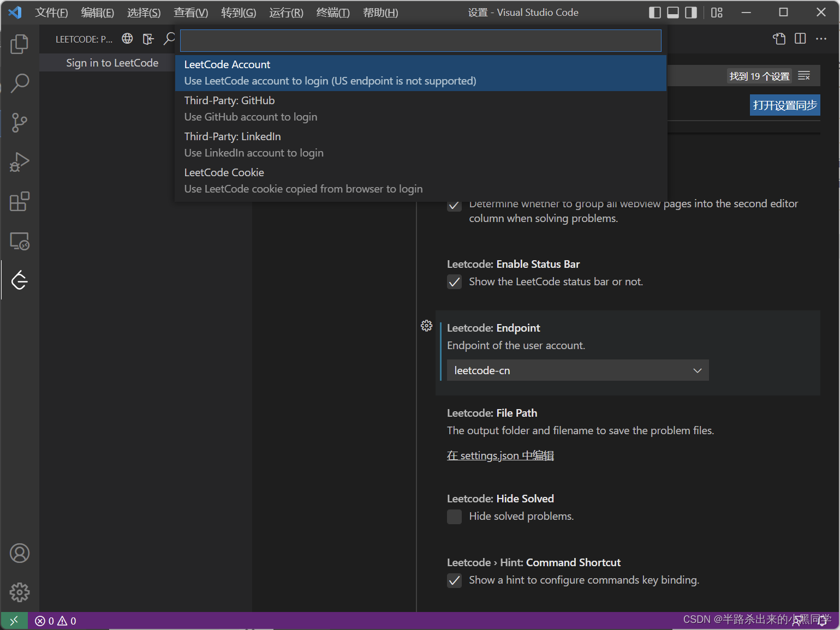
Task: Toggle the Enable Status Bar checkbox
Action: (454, 281)
